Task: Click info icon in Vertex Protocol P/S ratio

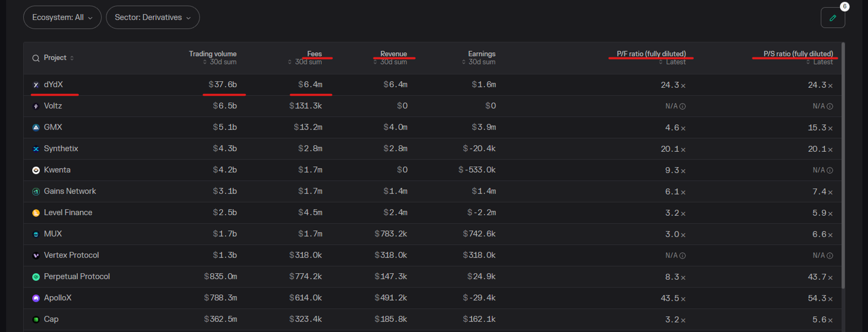Action: (x=830, y=255)
